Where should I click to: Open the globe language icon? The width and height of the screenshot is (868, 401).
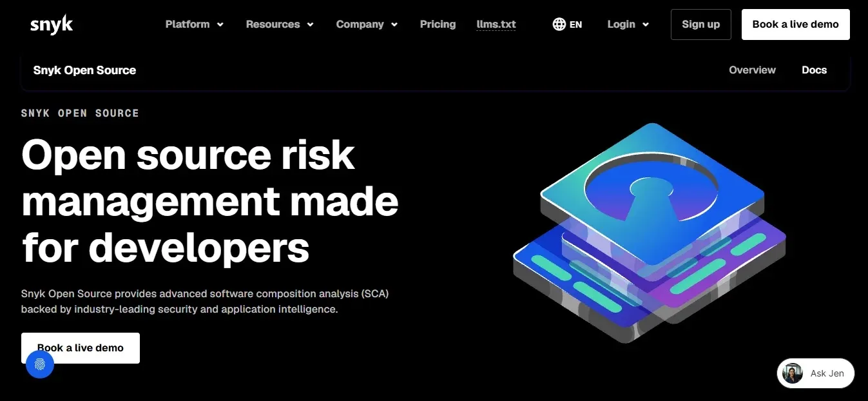point(559,24)
